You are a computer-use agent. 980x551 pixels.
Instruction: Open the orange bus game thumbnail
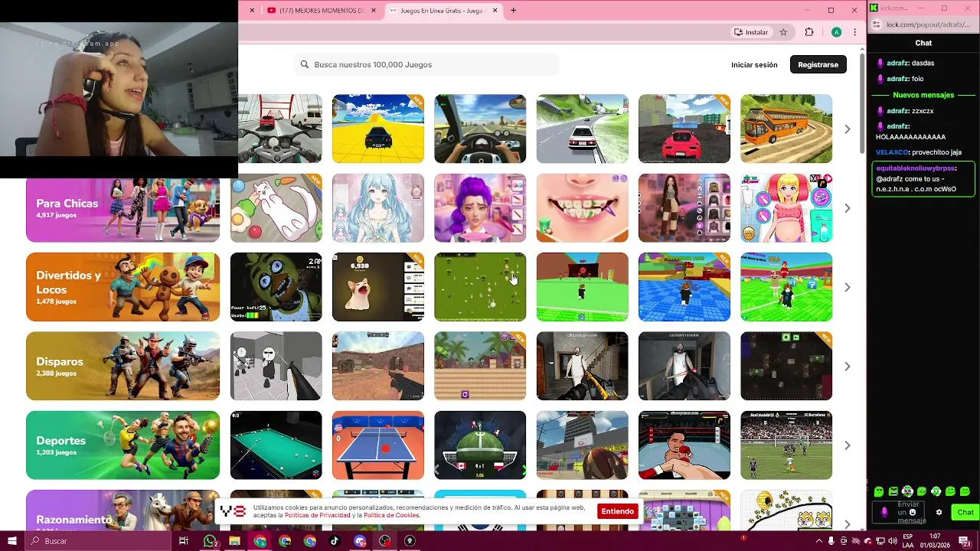tap(786, 129)
